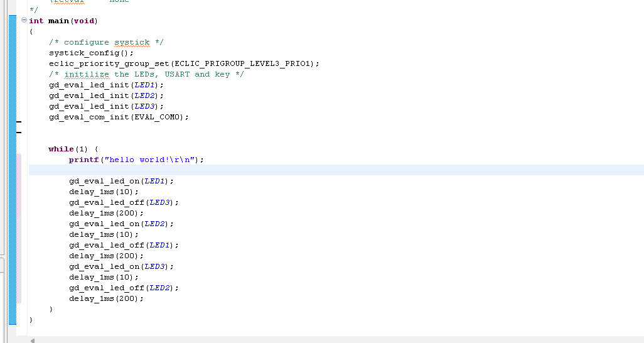Place cursor on gd_eval_led_off(LED1) line

[x=124, y=245]
